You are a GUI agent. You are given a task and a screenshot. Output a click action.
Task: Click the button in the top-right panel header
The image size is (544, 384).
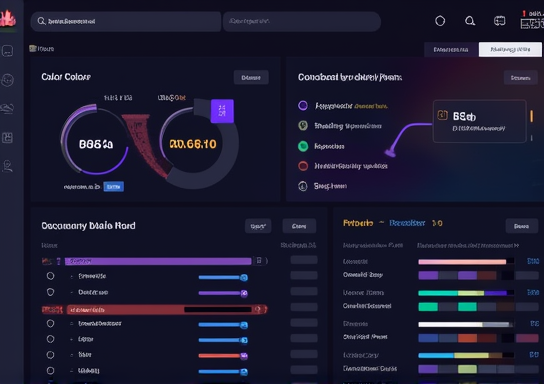pyautogui.click(x=520, y=78)
